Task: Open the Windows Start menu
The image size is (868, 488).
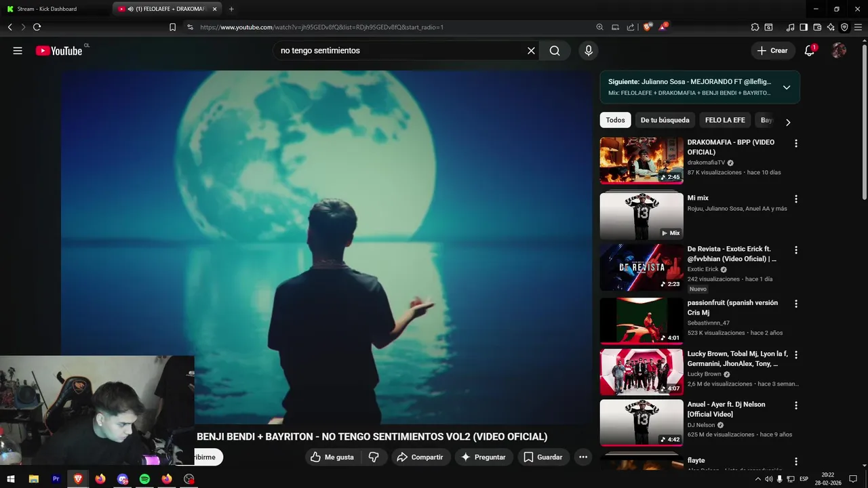Action: 11,479
